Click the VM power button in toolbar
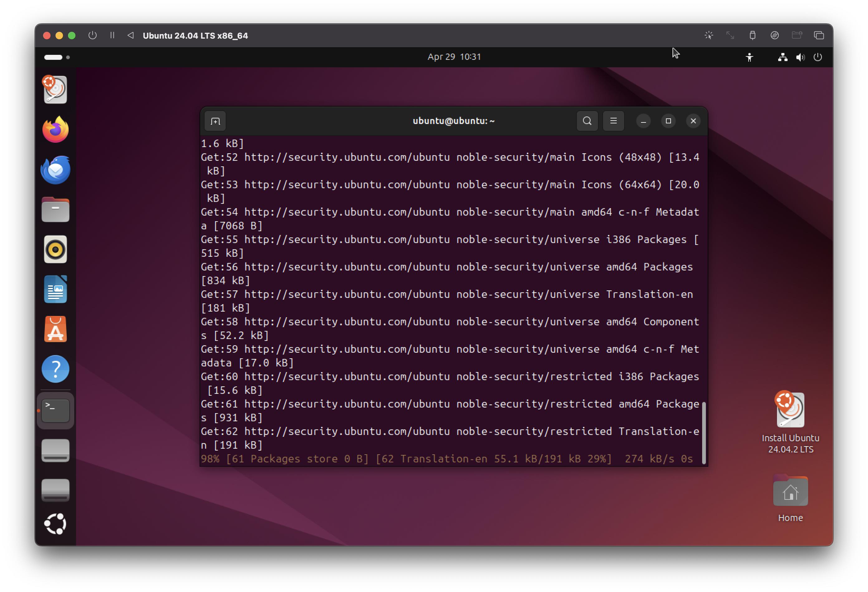Screen dimensions: 868x592 (93, 36)
